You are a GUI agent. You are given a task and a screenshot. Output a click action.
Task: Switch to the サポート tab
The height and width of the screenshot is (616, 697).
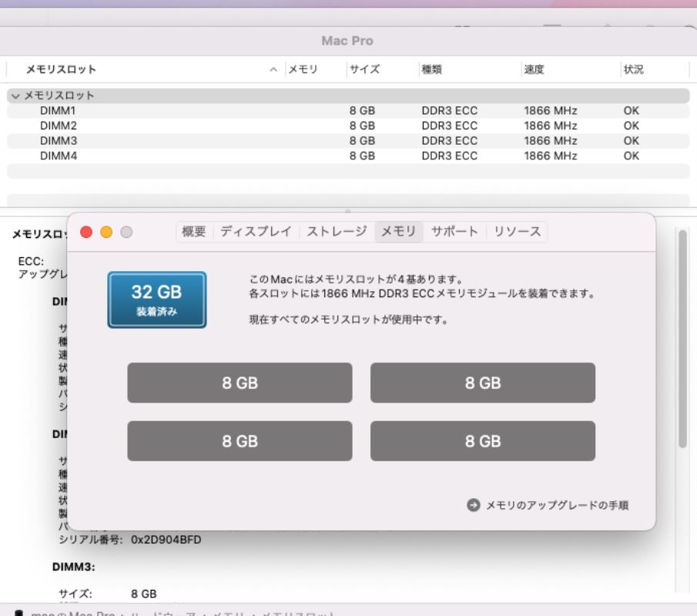(454, 231)
